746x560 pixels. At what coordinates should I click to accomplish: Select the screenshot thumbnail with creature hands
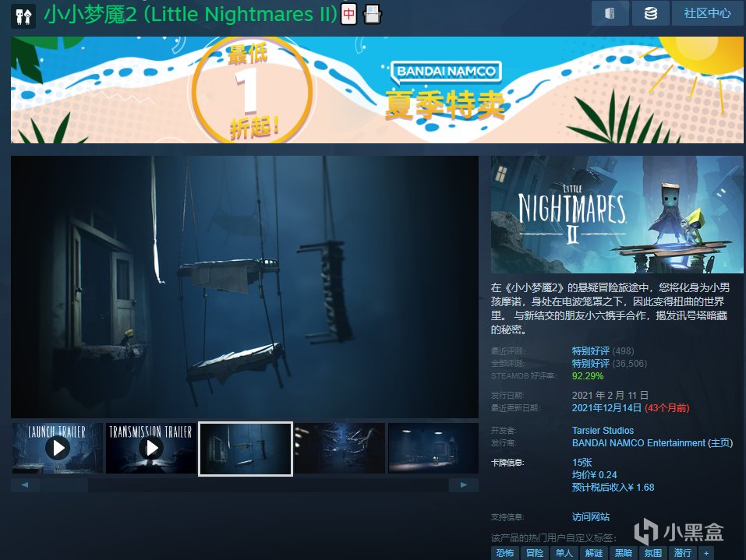coord(339,449)
